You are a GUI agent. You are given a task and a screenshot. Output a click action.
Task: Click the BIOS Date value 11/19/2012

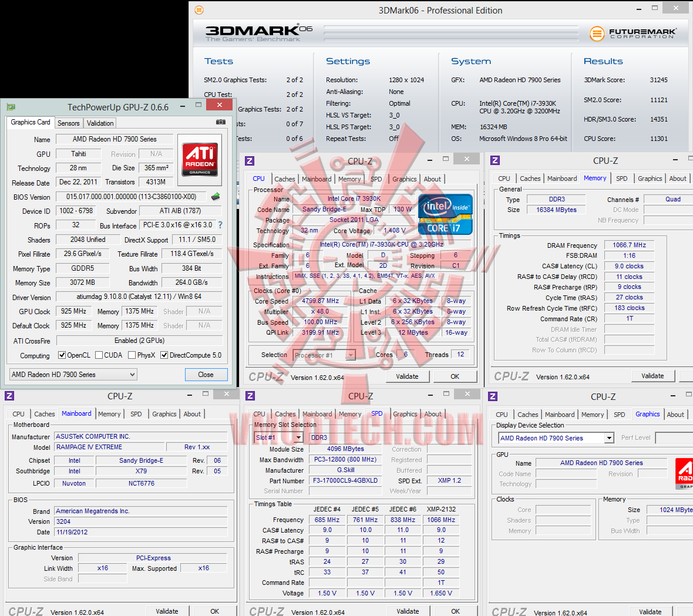point(141,532)
